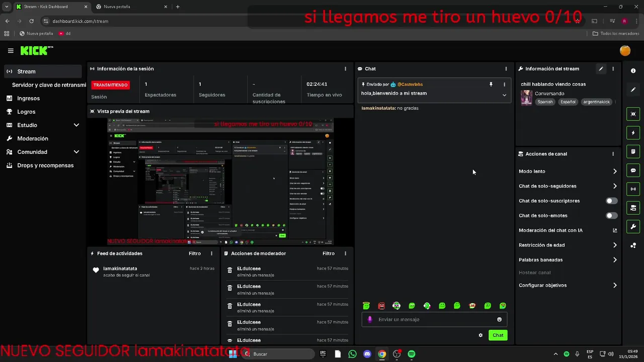The height and width of the screenshot is (362, 644).
Task: Click the info icon in the right sidebar
Action: pos(633,71)
